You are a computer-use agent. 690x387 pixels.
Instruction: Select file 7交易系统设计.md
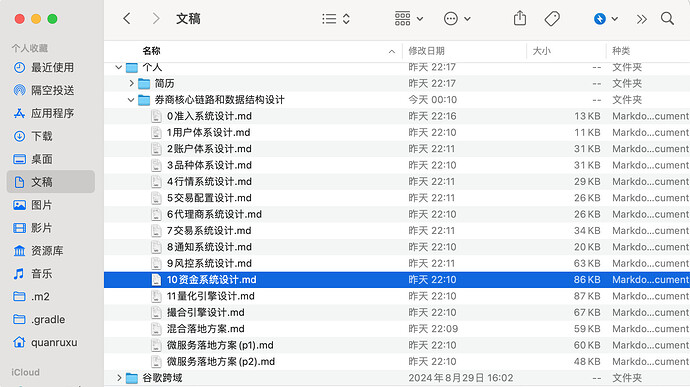397,231
